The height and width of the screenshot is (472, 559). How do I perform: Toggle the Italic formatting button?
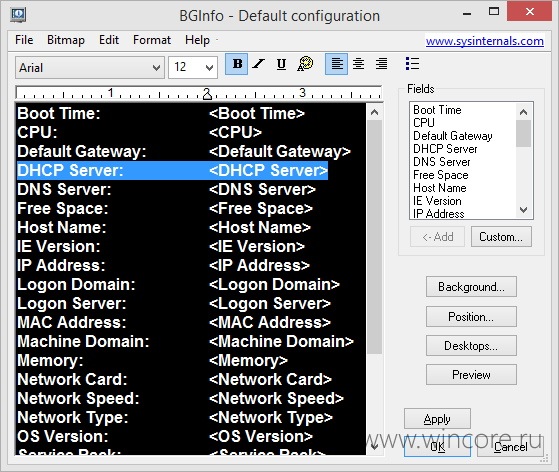pos(258,64)
